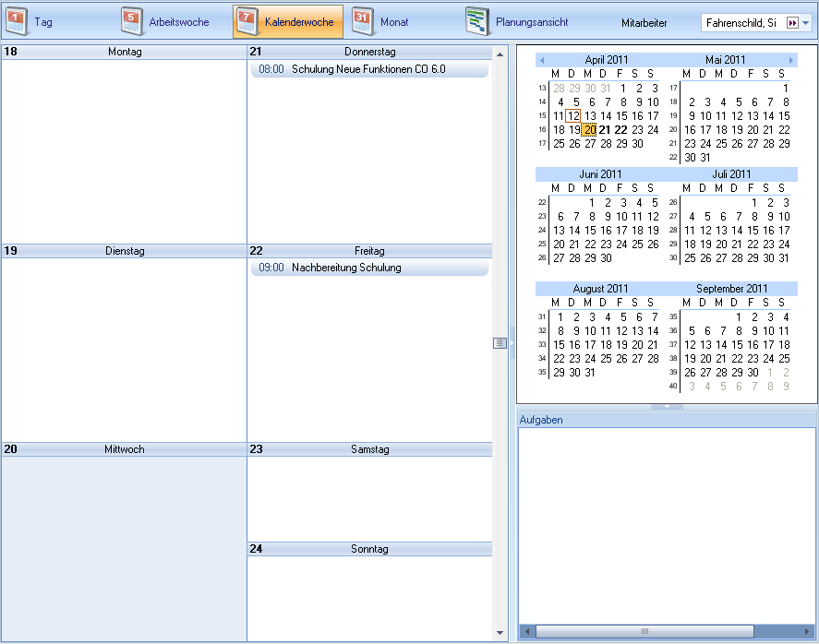
Task: Go to next month in mini calendar
Action: tap(791, 60)
